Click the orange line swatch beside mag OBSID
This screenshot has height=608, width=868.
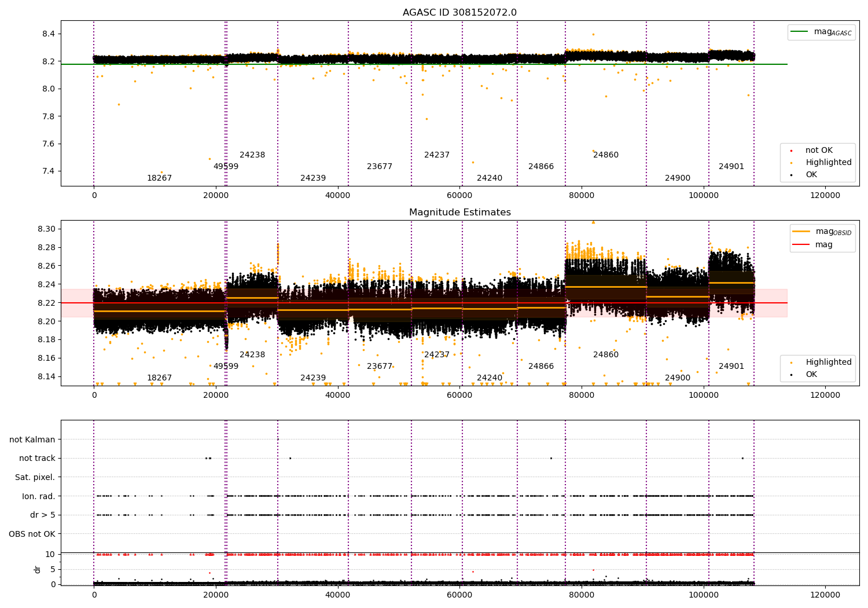(x=801, y=232)
